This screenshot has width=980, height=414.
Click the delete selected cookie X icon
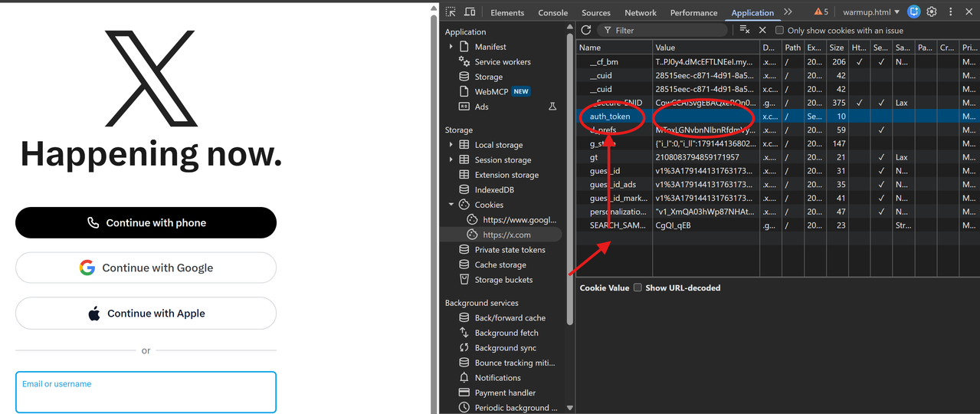point(762,30)
